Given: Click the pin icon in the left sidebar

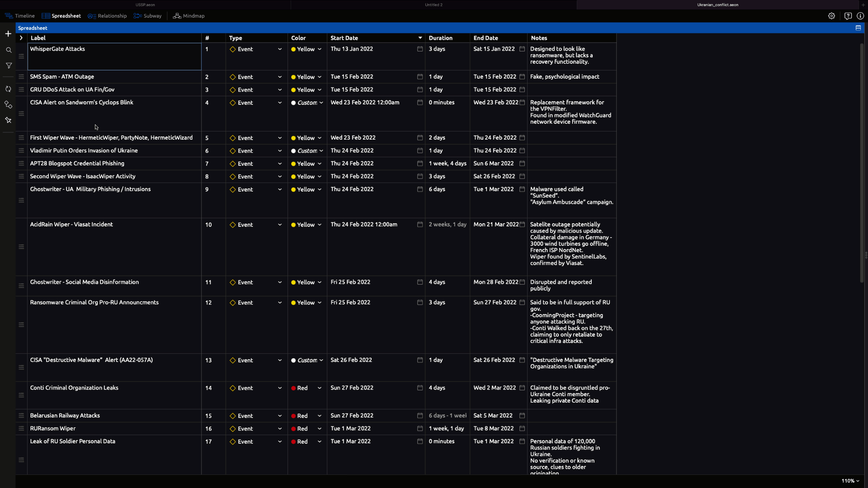Looking at the screenshot, I should [x=8, y=120].
